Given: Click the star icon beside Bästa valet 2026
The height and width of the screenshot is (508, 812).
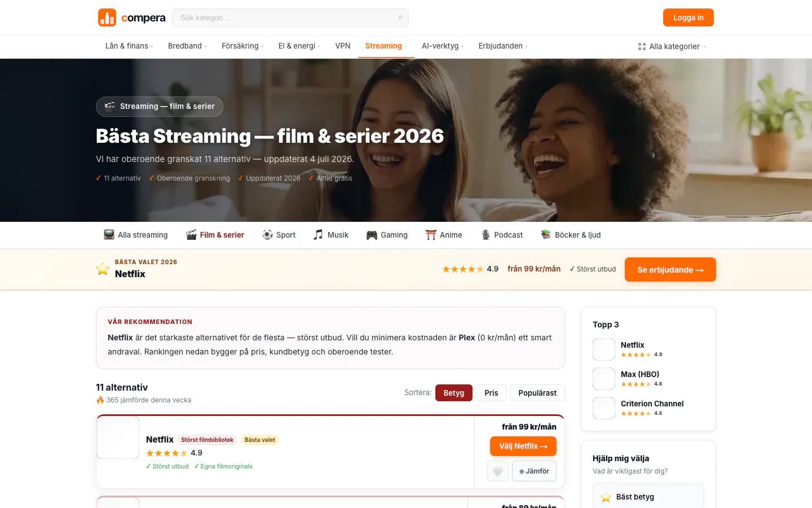Looking at the screenshot, I should click(103, 269).
